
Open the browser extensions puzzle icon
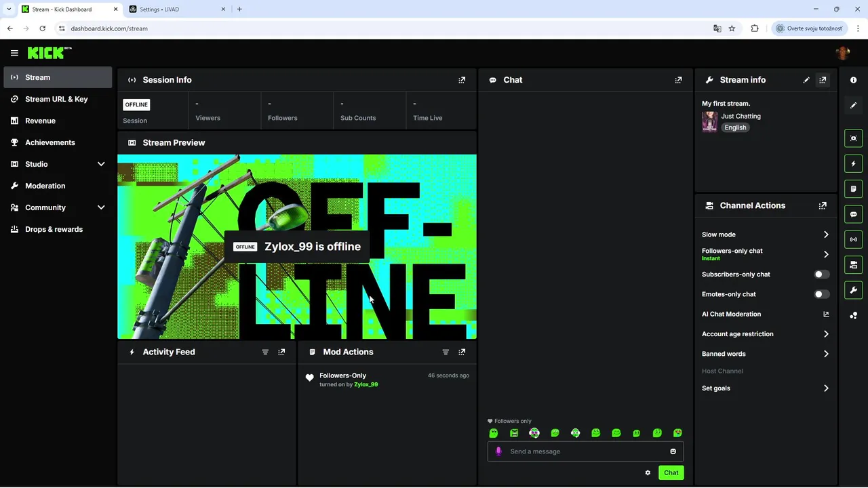755,28
